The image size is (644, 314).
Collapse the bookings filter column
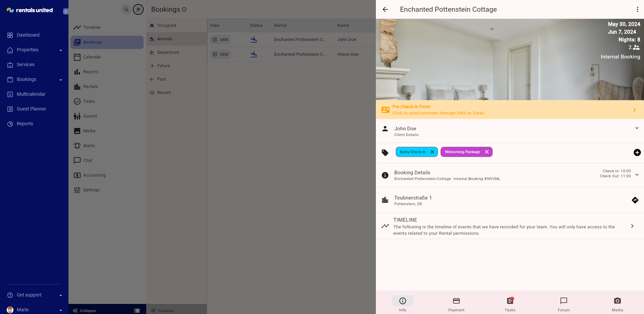click(163, 311)
